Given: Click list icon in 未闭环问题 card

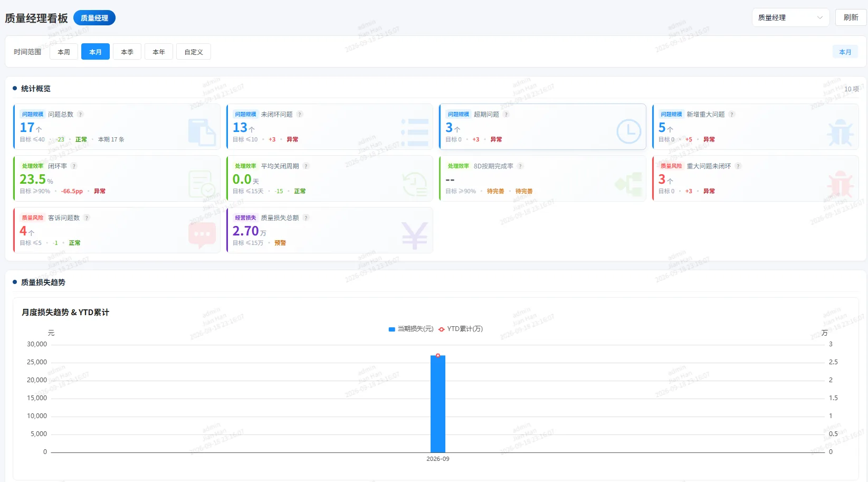Looking at the screenshot, I should pyautogui.click(x=415, y=132).
